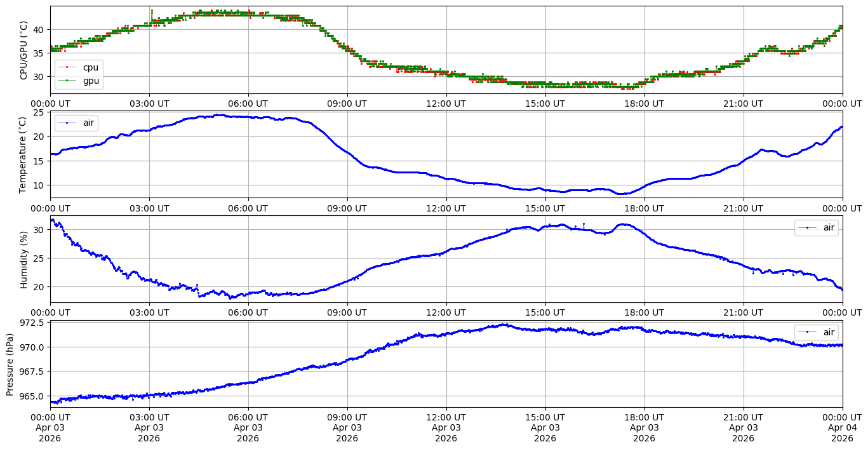Click the Temperature (°C) y-axis label
This screenshot has height=449, width=868.
[23, 154]
